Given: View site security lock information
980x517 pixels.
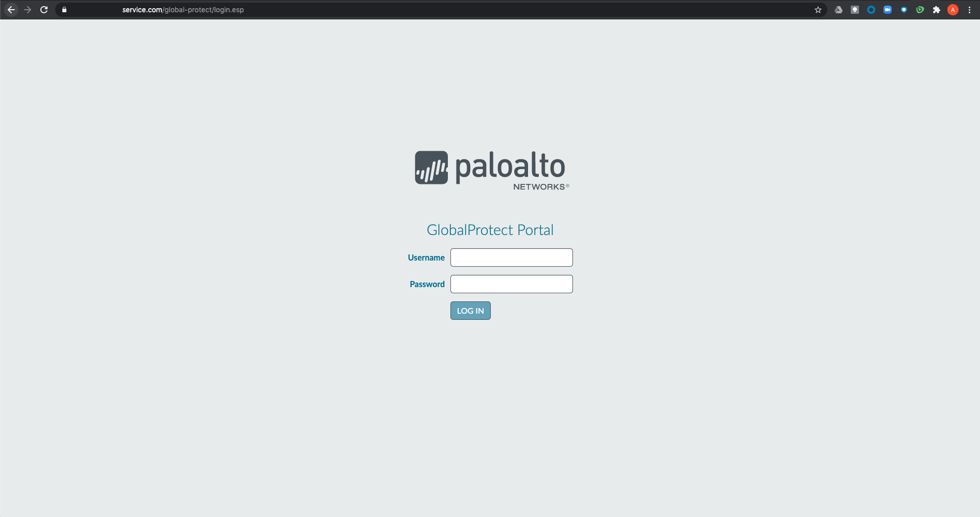Looking at the screenshot, I should (x=64, y=10).
